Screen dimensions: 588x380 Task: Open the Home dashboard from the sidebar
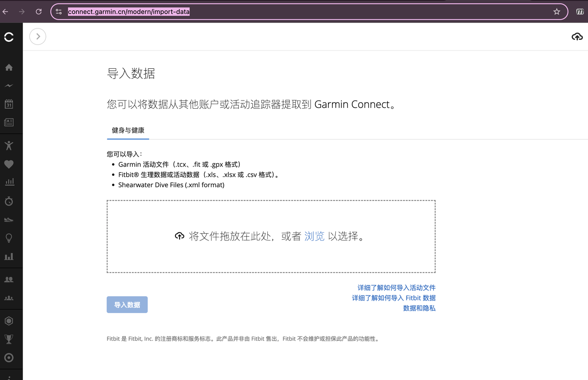click(9, 67)
